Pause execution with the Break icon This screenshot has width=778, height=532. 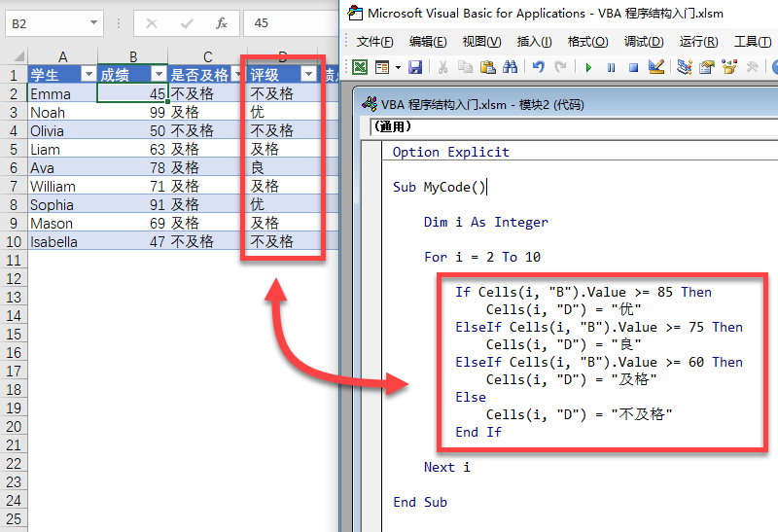tap(611, 67)
